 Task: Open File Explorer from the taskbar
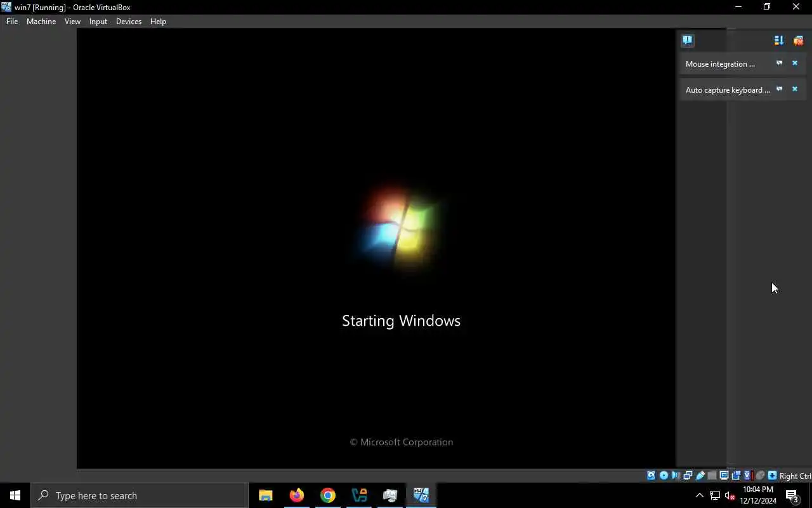[x=265, y=495]
